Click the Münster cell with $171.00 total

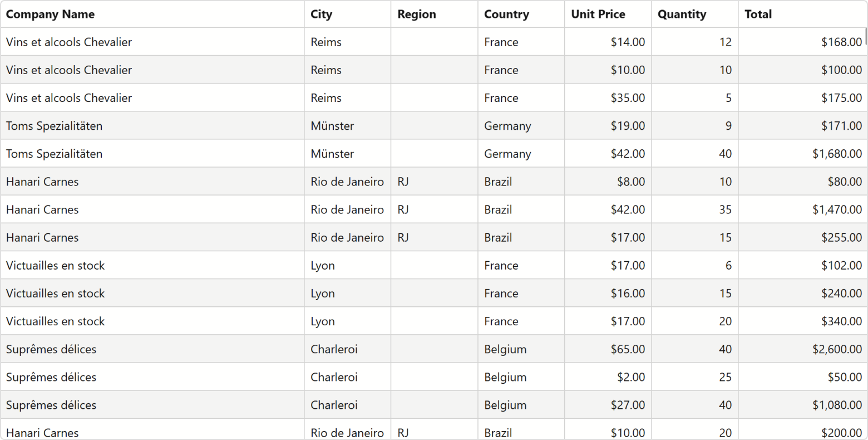coord(348,126)
